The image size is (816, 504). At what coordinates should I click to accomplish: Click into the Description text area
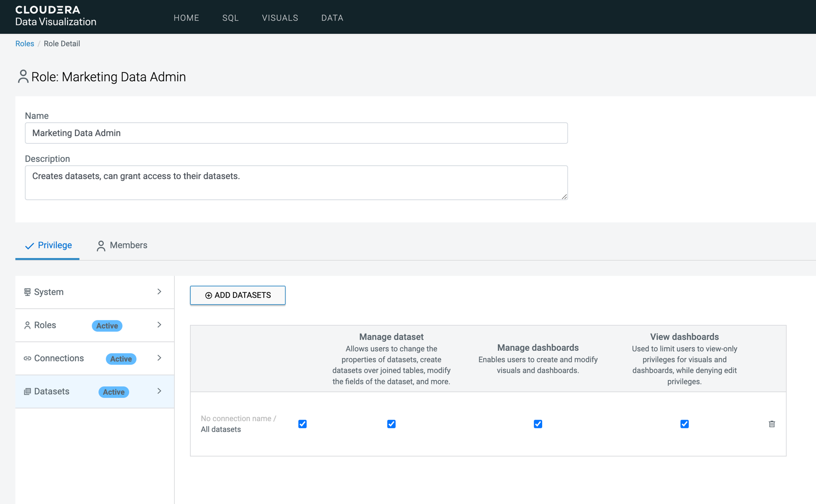(296, 183)
